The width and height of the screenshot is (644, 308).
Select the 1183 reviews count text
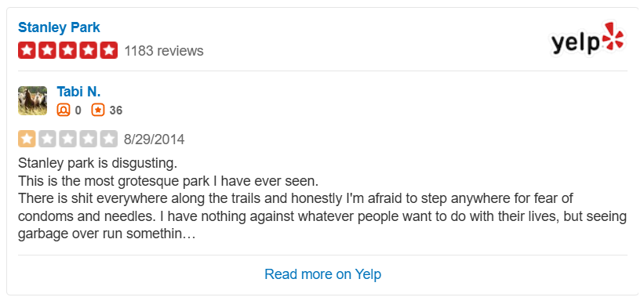164,51
